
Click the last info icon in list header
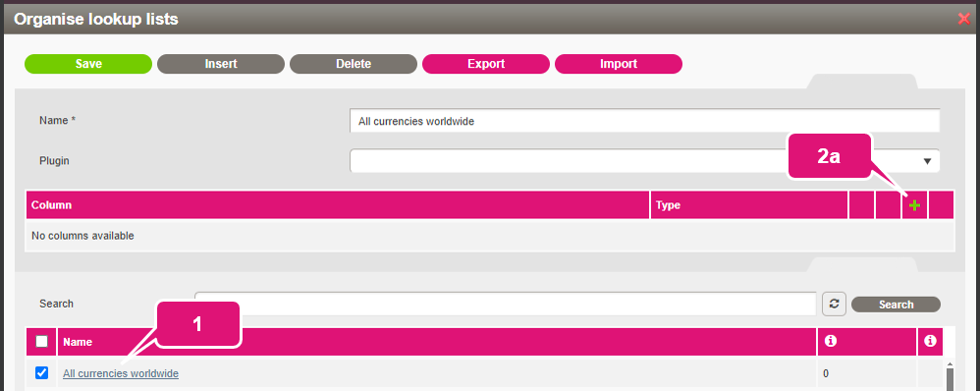click(930, 341)
